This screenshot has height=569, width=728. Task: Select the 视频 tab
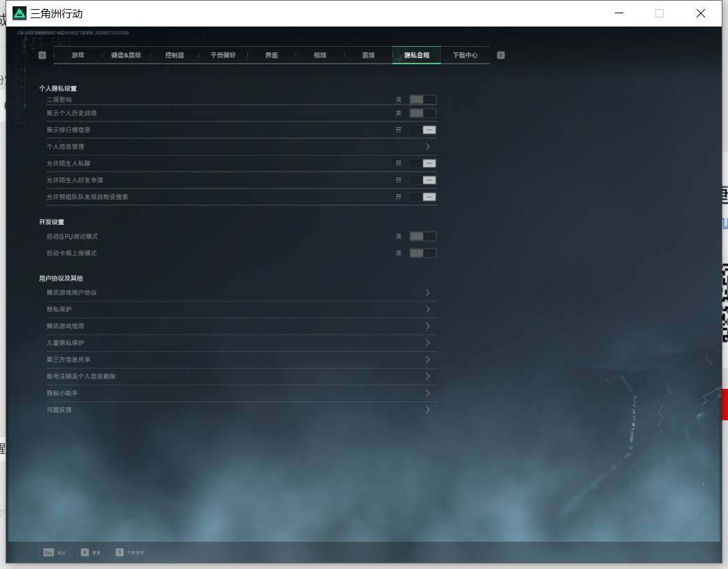point(320,55)
